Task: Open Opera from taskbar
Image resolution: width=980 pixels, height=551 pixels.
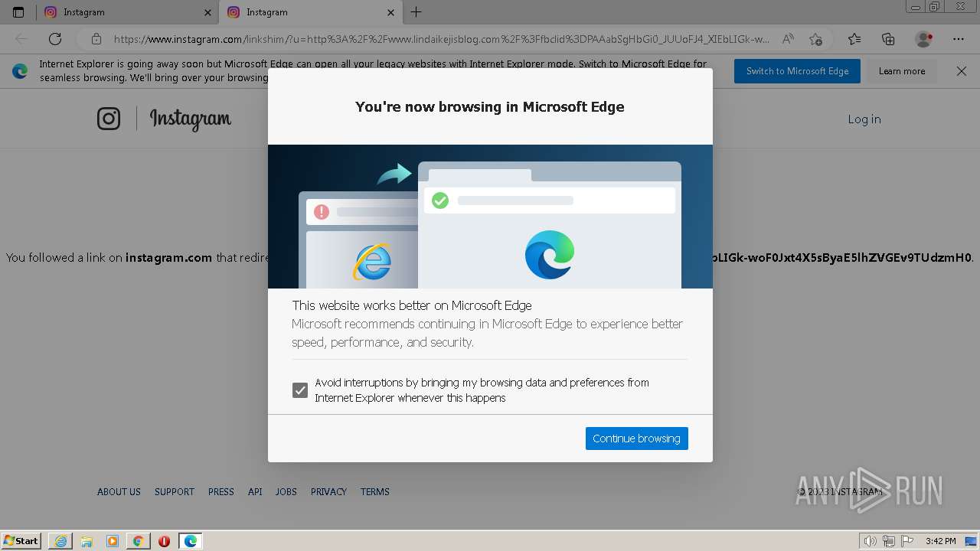Action: click(164, 541)
